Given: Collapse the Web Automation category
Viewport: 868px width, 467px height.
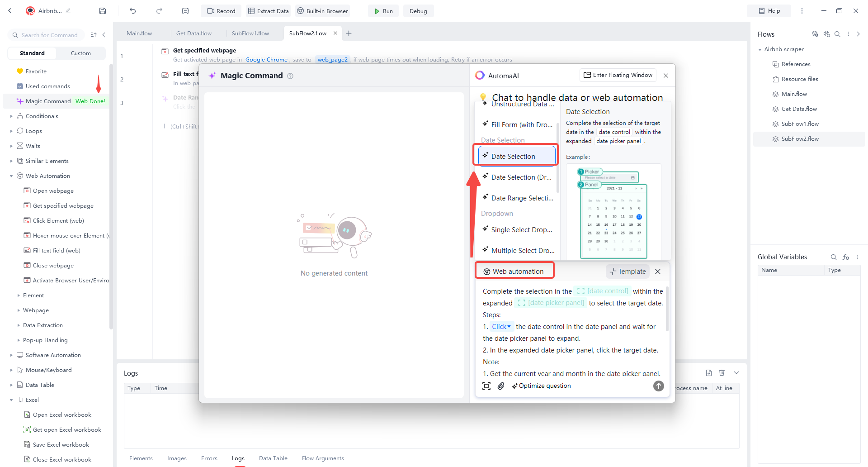Looking at the screenshot, I should (x=10, y=176).
